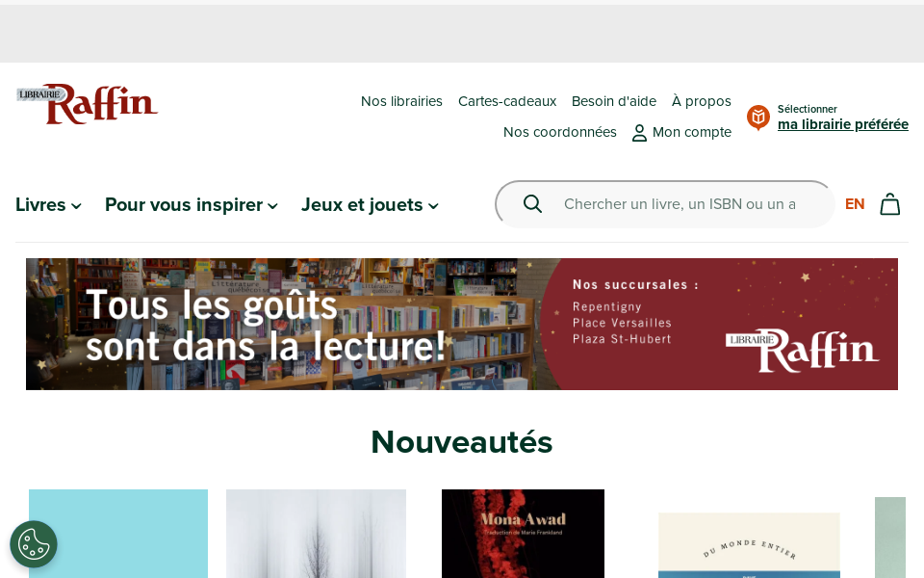The height and width of the screenshot is (578, 924).
Task: Select the search magnifier icon
Action: pos(532,203)
